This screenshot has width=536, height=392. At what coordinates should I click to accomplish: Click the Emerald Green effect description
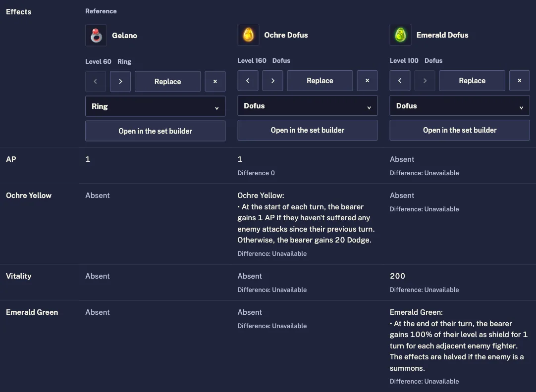click(458, 340)
